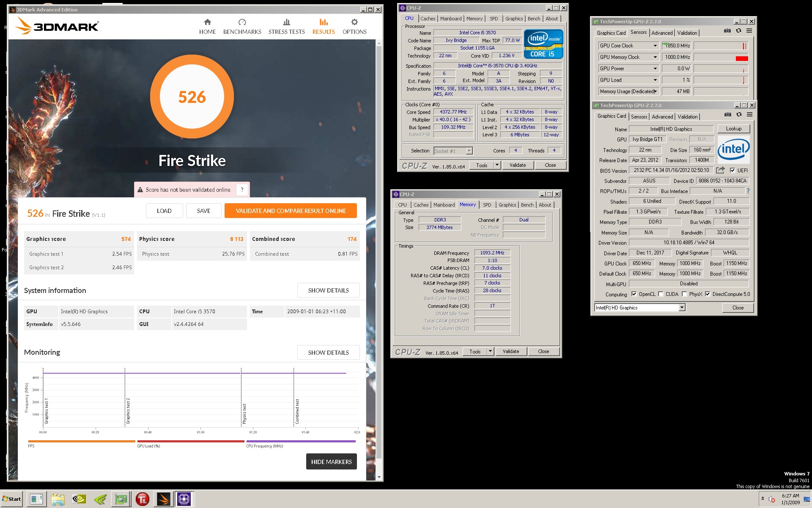Open the hamburger menu in the GPU-Z Graphics Card window
Image resolution: width=812 pixels, height=508 pixels.
tap(749, 115)
